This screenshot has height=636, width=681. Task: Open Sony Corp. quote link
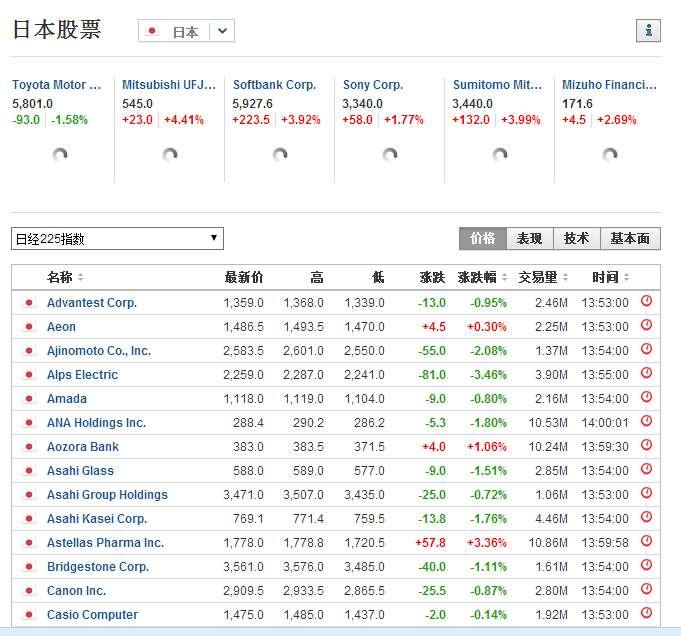[x=373, y=85]
